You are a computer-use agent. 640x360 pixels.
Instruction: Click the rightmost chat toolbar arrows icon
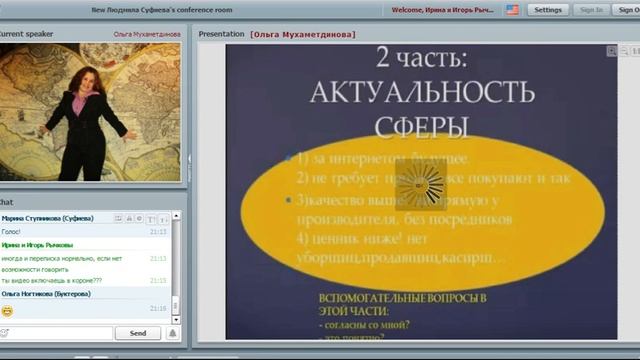(x=163, y=220)
